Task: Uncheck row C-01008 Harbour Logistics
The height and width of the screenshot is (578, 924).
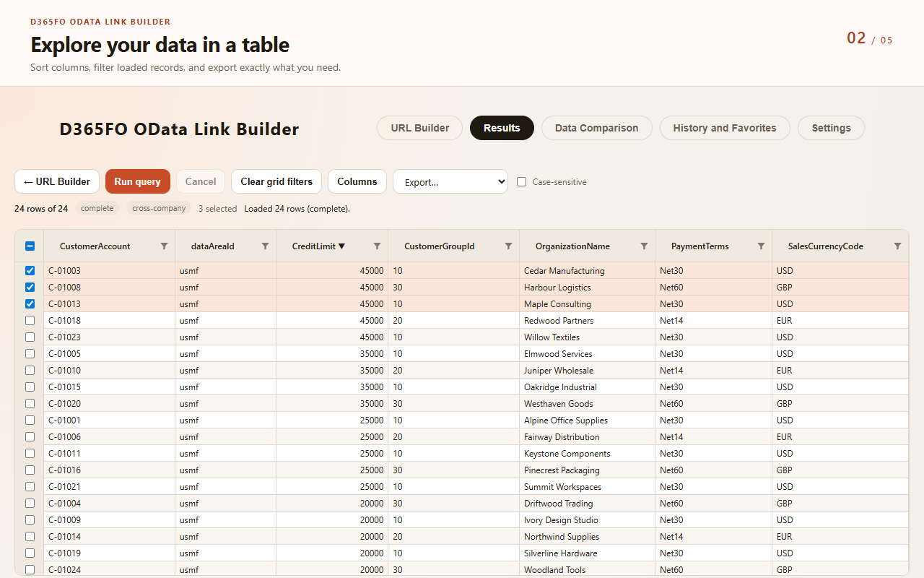Action: tap(30, 288)
